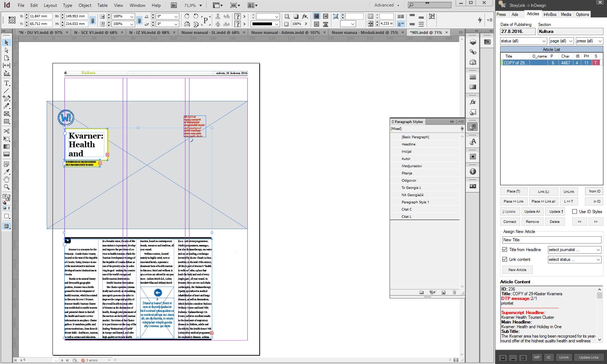607x364 pixels.
Task: Click the Update All button
Action: tap(532, 212)
